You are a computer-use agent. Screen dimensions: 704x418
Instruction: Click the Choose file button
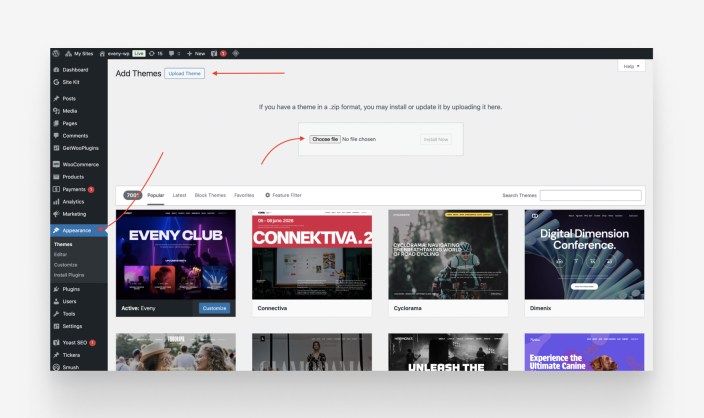coord(325,139)
